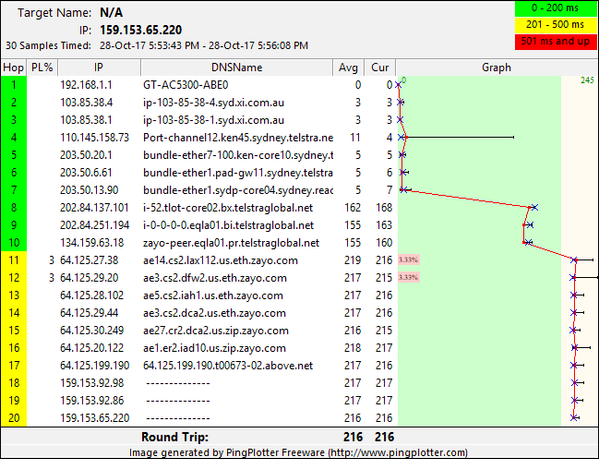Select yellow 201 - 500 ms legend swatch
The image size is (599, 459).
(x=555, y=25)
